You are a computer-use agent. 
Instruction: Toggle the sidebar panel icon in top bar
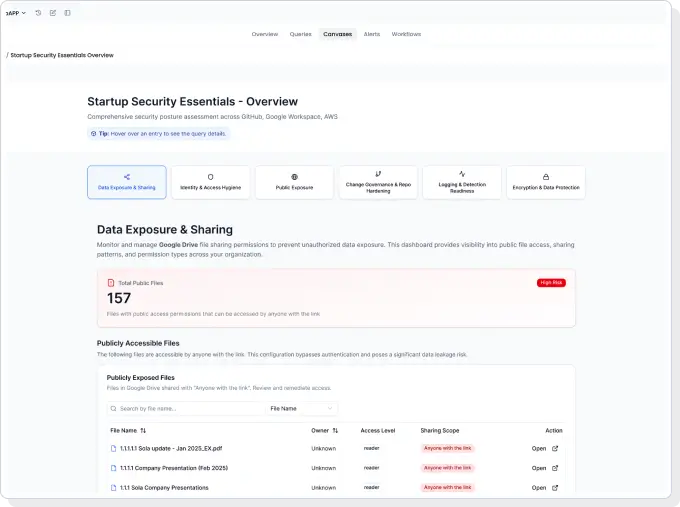[67, 13]
